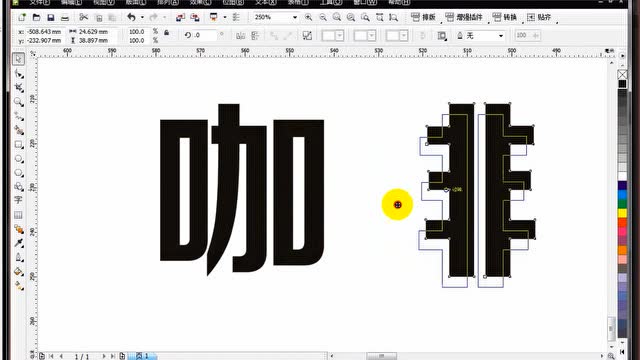The height and width of the screenshot is (360, 640).
Task: Open the 排列 menu
Action: coord(168,2)
